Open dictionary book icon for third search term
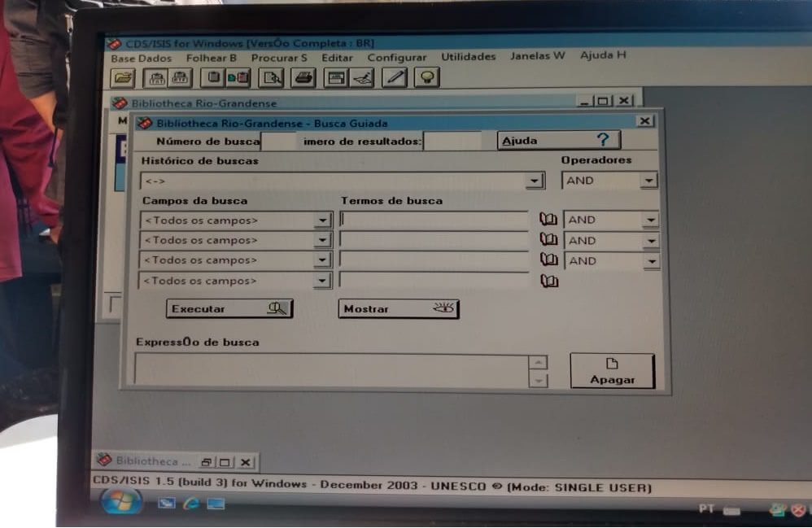812x528 pixels. pos(549,260)
